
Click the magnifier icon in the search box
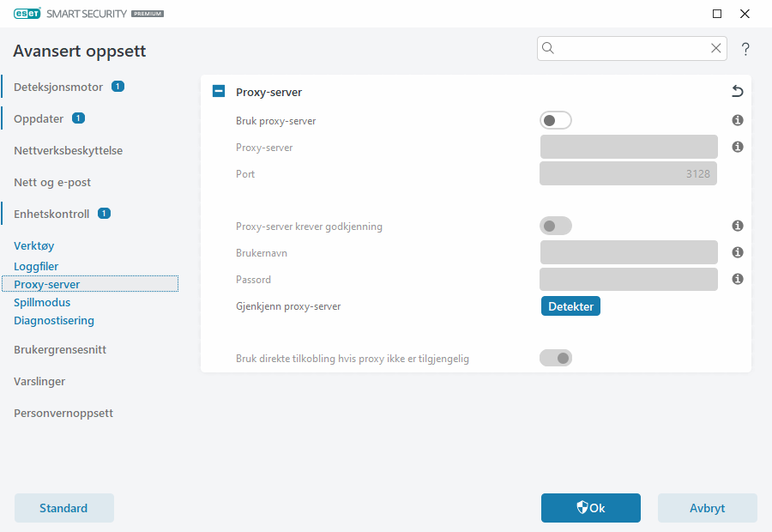tap(548, 48)
